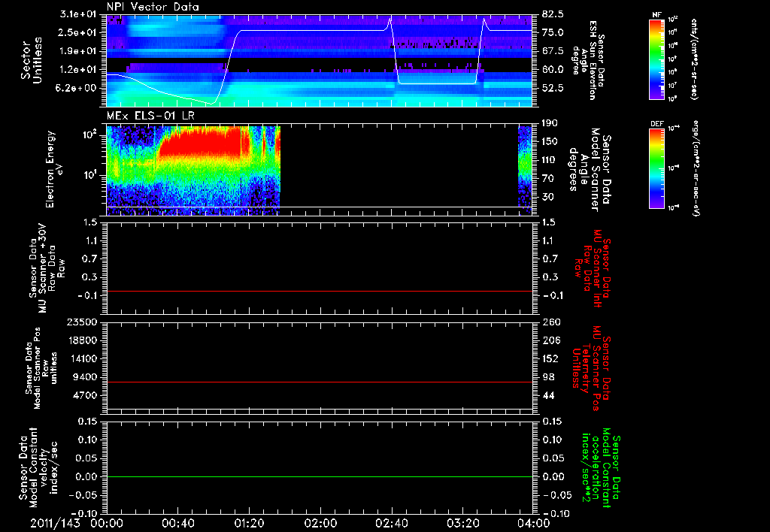Click the 9400 scanner position tick label
This screenshot has height=532, width=770.
[x=85, y=377]
